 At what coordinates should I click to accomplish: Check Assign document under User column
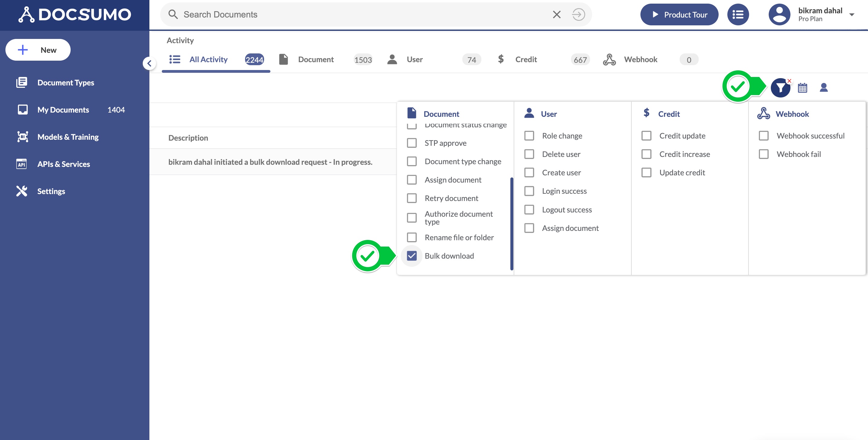point(529,228)
